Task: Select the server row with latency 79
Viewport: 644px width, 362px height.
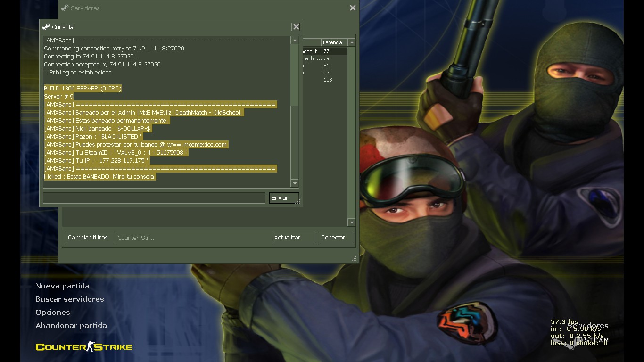Action: (324, 58)
